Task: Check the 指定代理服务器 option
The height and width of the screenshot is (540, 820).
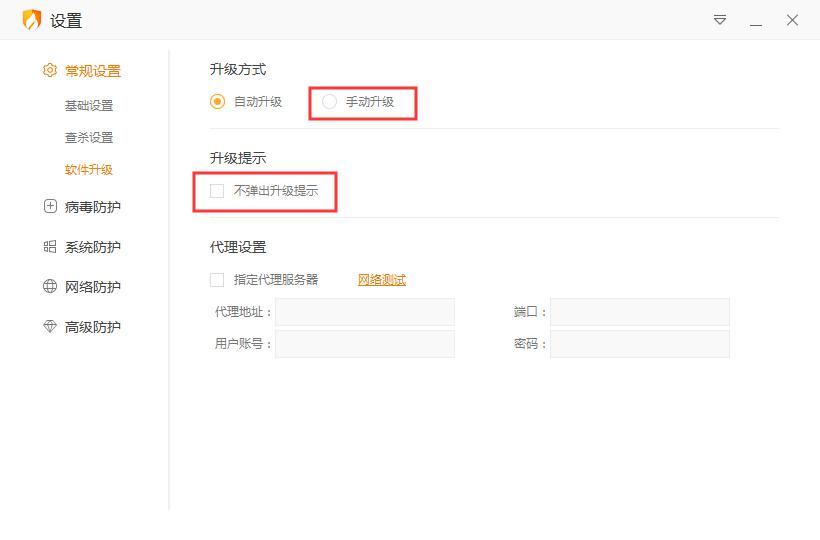Action: (217, 280)
